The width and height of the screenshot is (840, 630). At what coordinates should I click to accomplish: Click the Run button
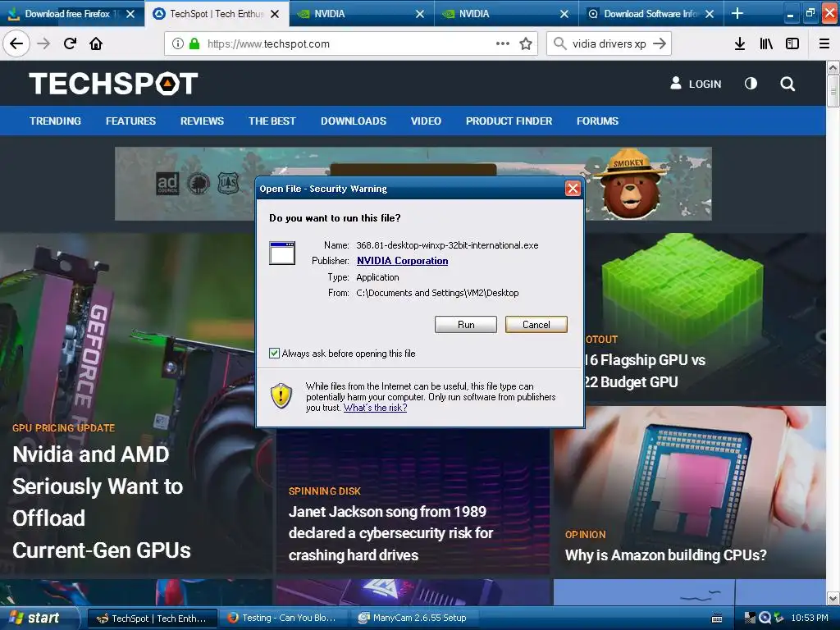click(466, 324)
